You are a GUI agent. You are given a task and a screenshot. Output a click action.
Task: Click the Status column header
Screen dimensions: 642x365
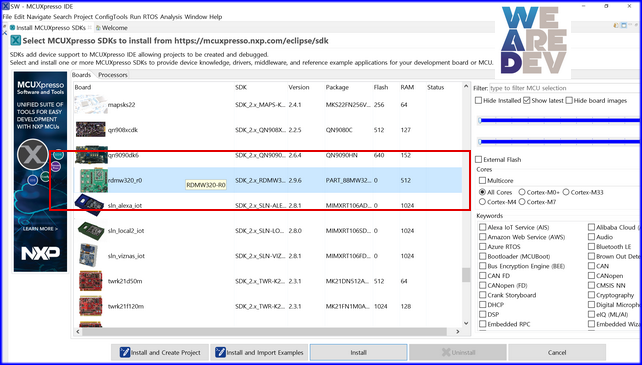(435, 87)
